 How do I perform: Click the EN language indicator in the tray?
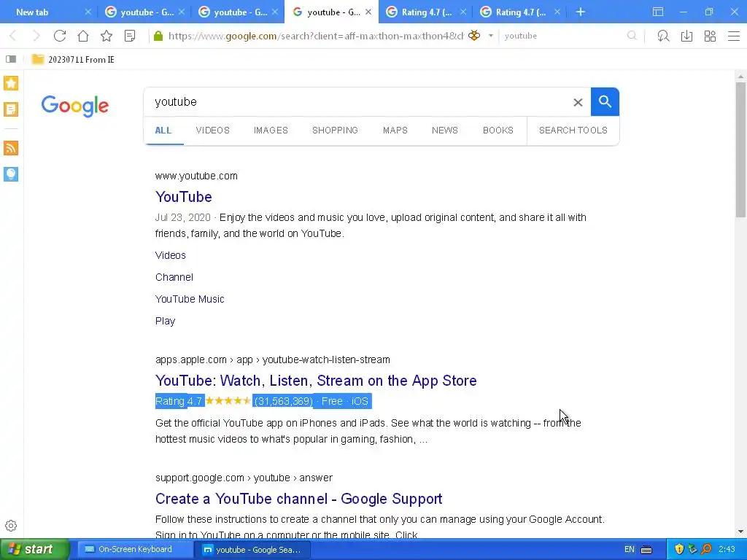pyautogui.click(x=630, y=550)
